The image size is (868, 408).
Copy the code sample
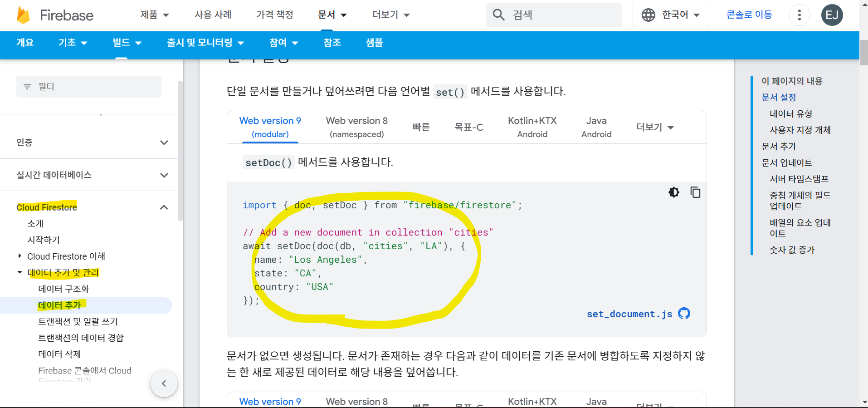click(695, 192)
